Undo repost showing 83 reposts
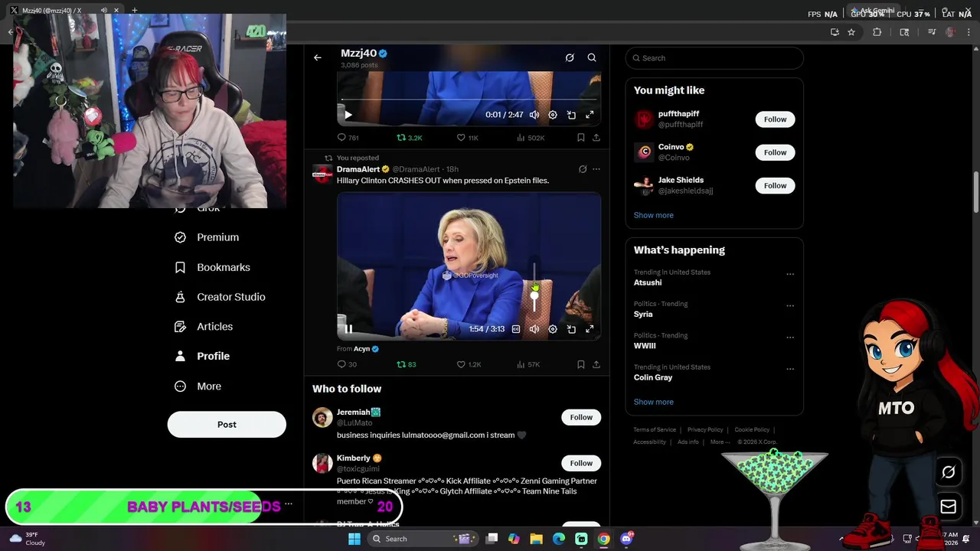Image resolution: width=980 pixels, height=551 pixels. [407, 364]
